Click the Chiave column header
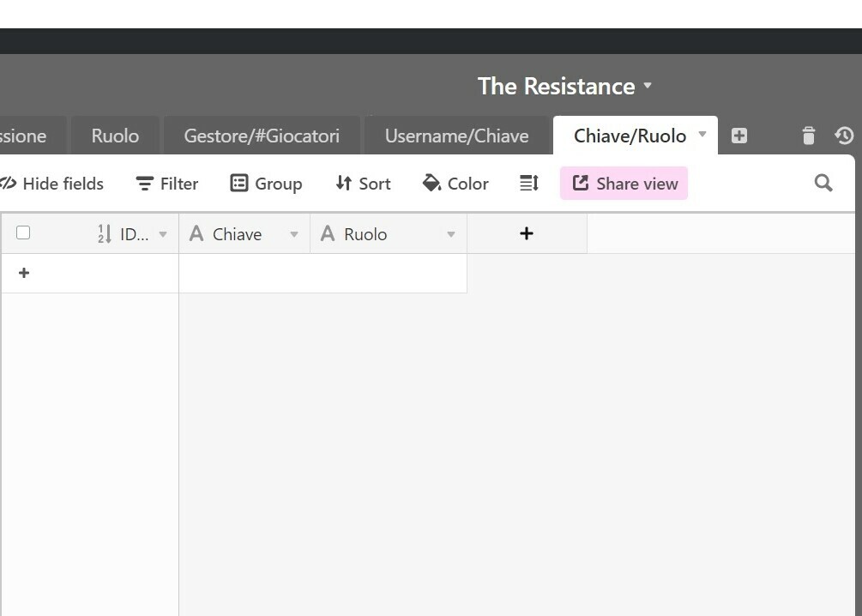This screenshot has height=616, width=862. click(244, 233)
